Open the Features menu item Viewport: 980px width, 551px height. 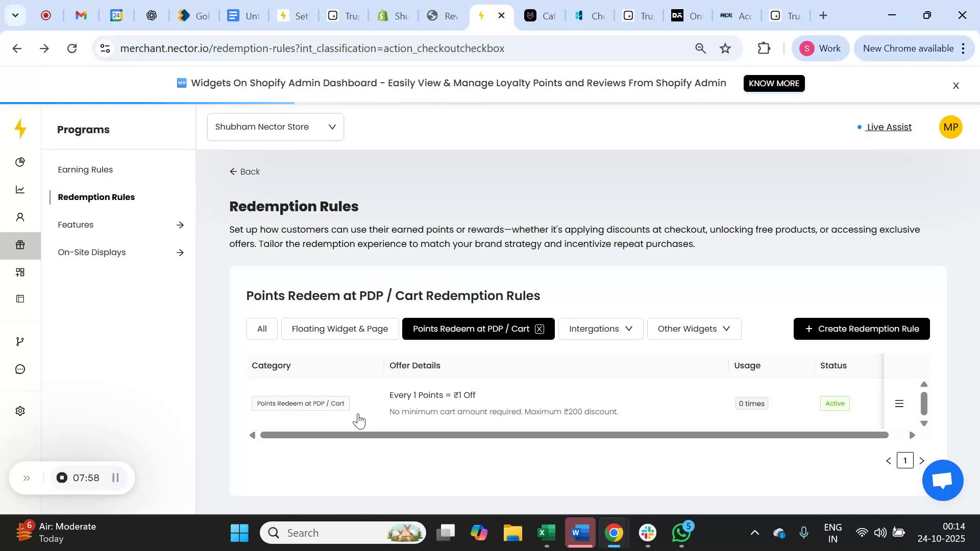pyautogui.click(x=75, y=224)
